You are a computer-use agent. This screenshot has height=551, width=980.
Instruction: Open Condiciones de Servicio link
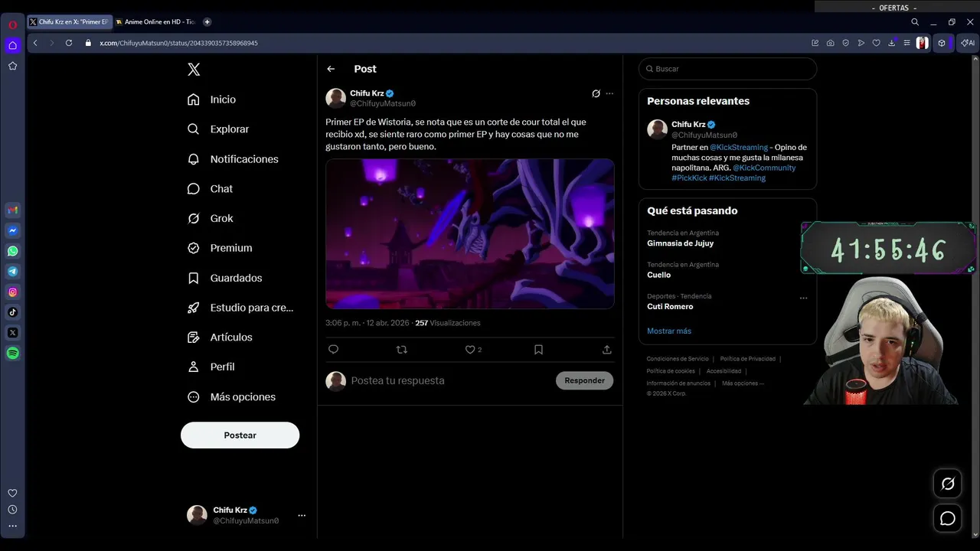coord(678,359)
